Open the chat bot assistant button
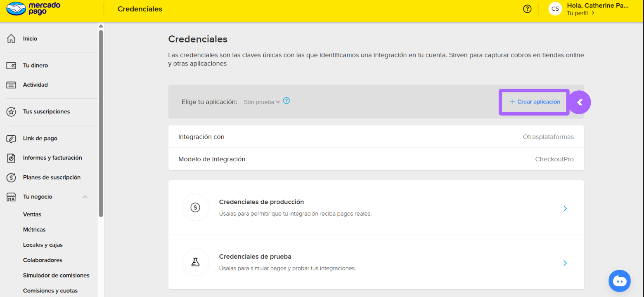Image resolution: width=644 pixels, height=297 pixels. [x=620, y=281]
